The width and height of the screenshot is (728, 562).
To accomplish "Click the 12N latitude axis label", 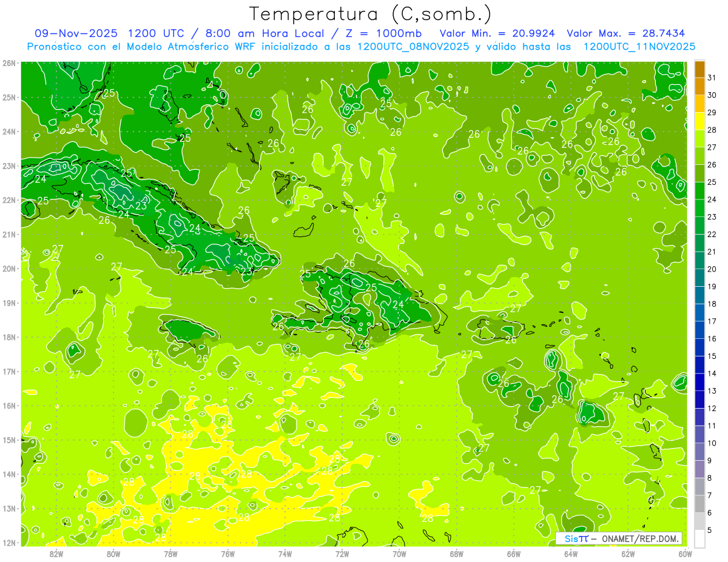I will (8, 543).
